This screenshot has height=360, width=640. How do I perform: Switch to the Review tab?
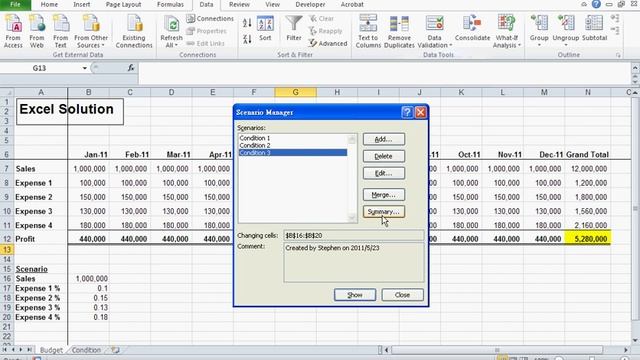pos(239,4)
